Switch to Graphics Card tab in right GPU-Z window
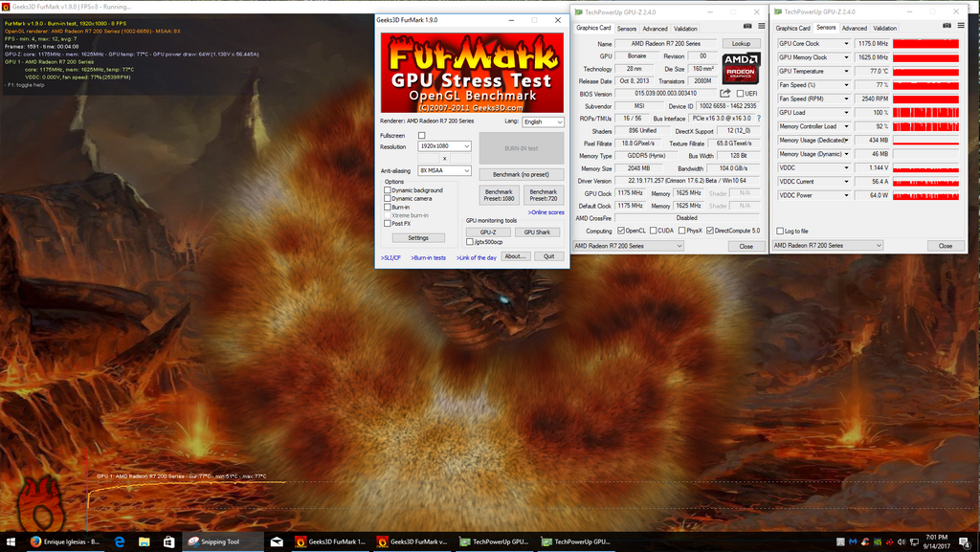This screenshot has width=980, height=552. point(792,28)
